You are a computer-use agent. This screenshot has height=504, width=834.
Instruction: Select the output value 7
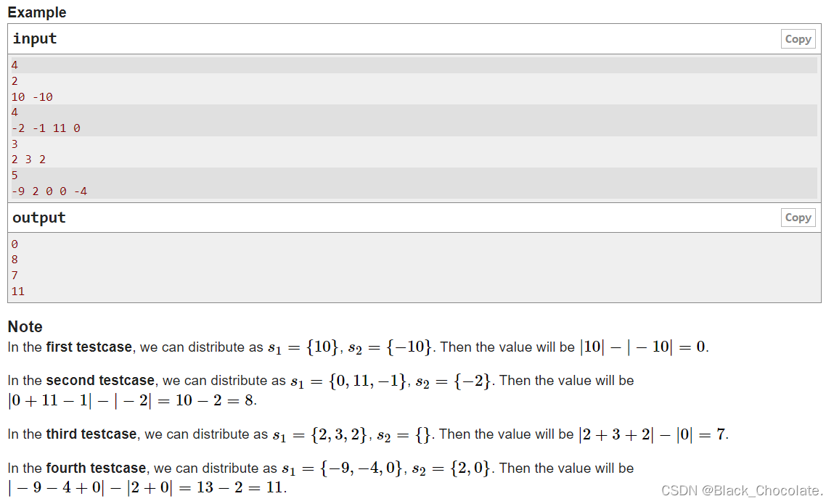14,276
